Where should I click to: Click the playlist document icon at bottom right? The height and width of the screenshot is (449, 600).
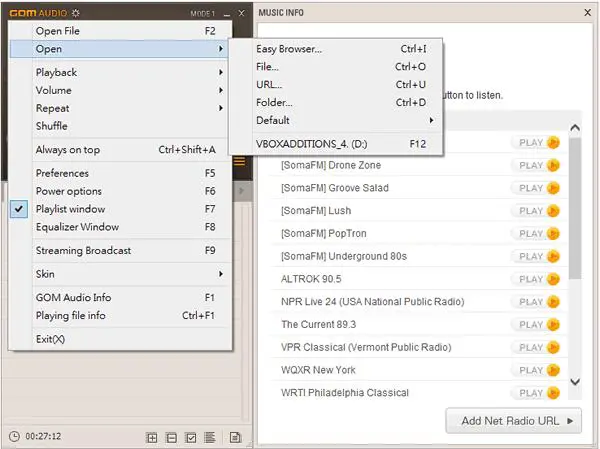point(235,437)
